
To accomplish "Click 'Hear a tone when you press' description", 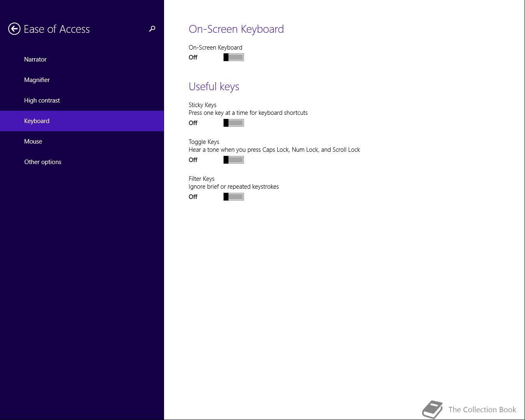I will click(274, 150).
